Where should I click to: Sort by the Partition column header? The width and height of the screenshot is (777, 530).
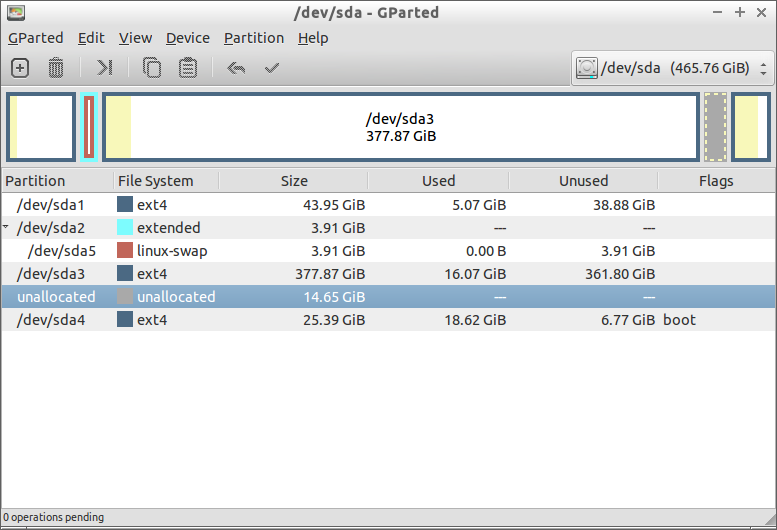click(57, 181)
